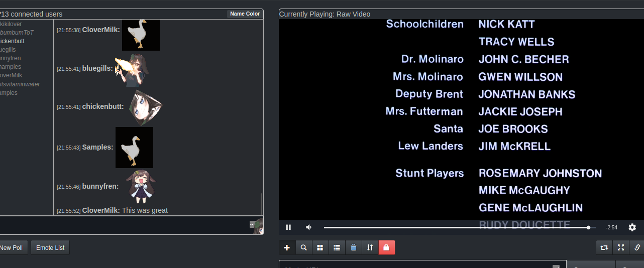Toggle the red playlist lock button
This screenshot has height=268, width=644.
pyautogui.click(x=386, y=247)
